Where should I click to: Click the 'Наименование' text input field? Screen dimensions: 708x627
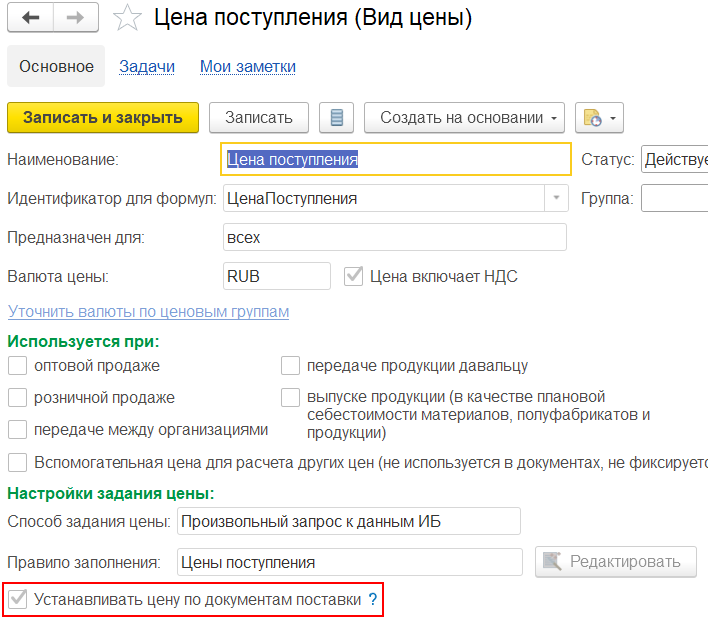395,159
